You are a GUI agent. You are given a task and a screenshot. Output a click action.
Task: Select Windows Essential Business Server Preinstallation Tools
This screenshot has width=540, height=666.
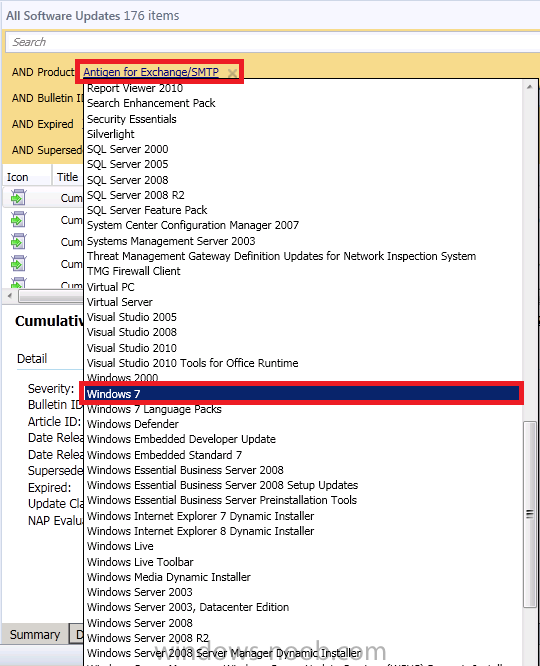(222, 500)
